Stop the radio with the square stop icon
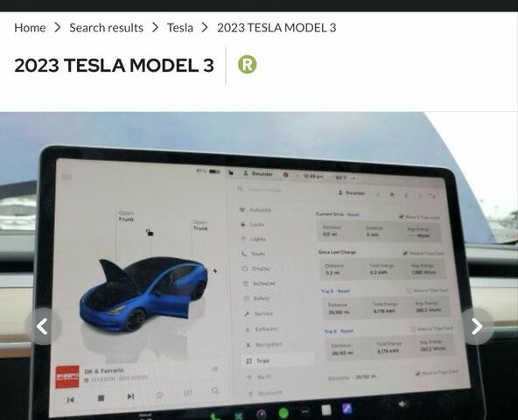The height and width of the screenshot is (420, 518). click(x=101, y=398)
